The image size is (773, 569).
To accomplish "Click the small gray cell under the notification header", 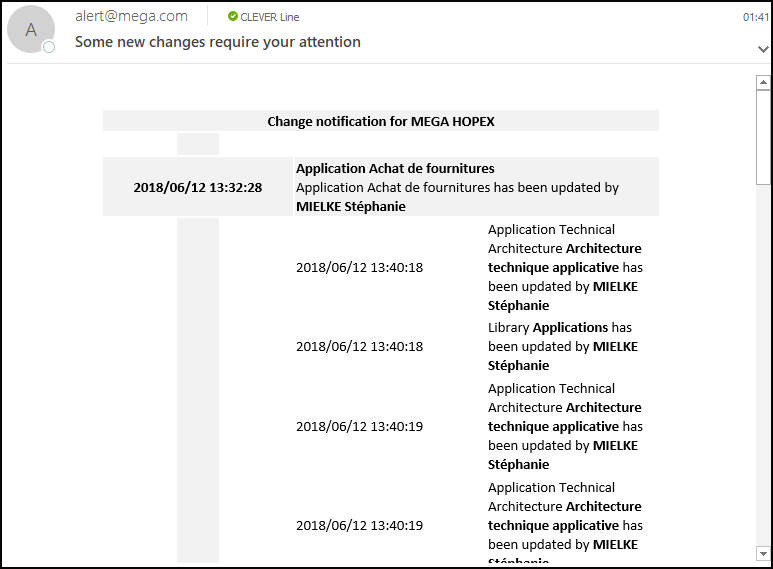I will point(197,144).
